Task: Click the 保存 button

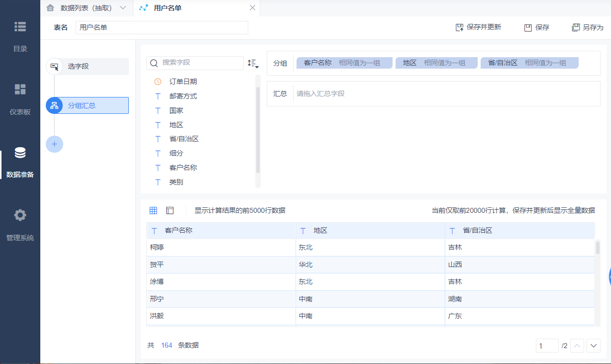Action: pyautogui.click(x=537, y=27)
